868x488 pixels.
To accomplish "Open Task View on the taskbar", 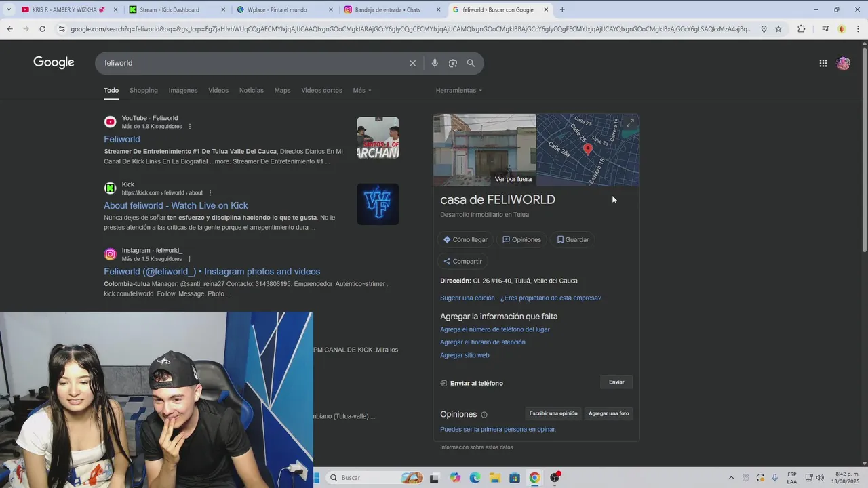I will (x=434, y=478).
